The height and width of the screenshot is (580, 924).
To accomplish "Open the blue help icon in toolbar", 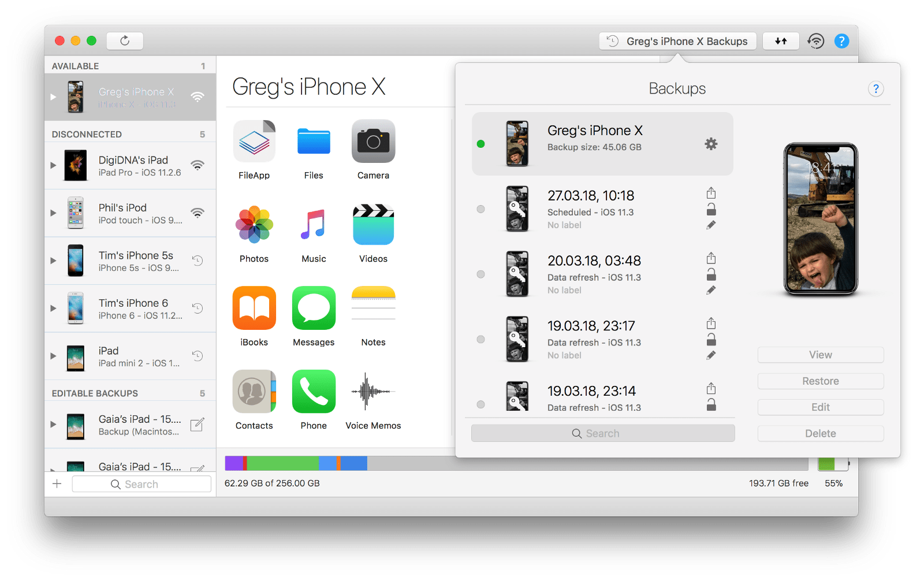I will [x=842, y=41].
